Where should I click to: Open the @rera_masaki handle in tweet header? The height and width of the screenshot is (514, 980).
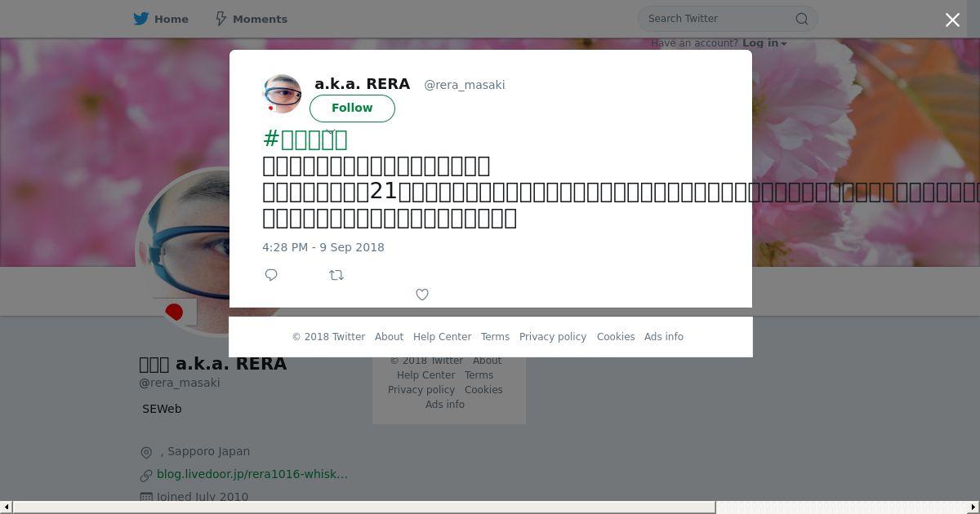464,85
